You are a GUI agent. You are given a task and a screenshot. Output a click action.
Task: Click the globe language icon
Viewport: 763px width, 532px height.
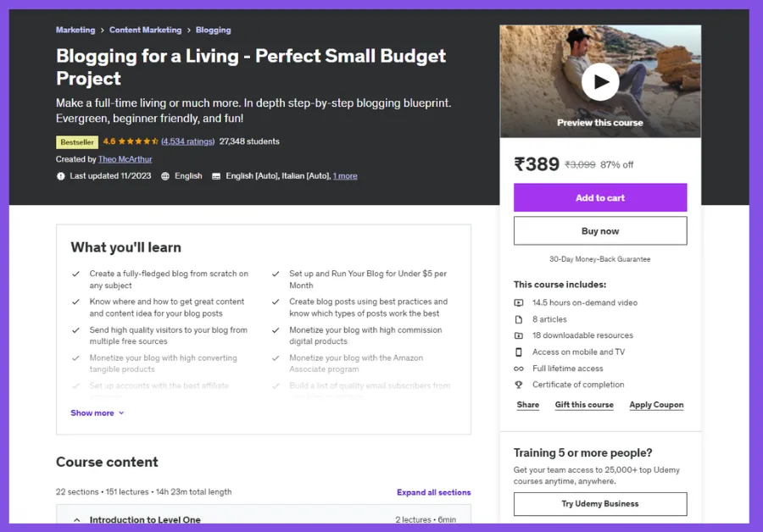point(165,176)
